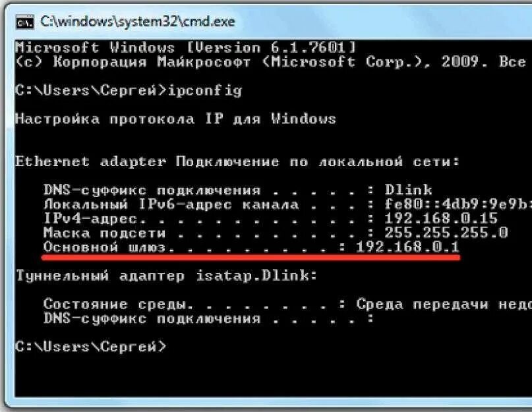
Task: Click the red underline beneath the gateway line
Action: [x=251, y=258]
